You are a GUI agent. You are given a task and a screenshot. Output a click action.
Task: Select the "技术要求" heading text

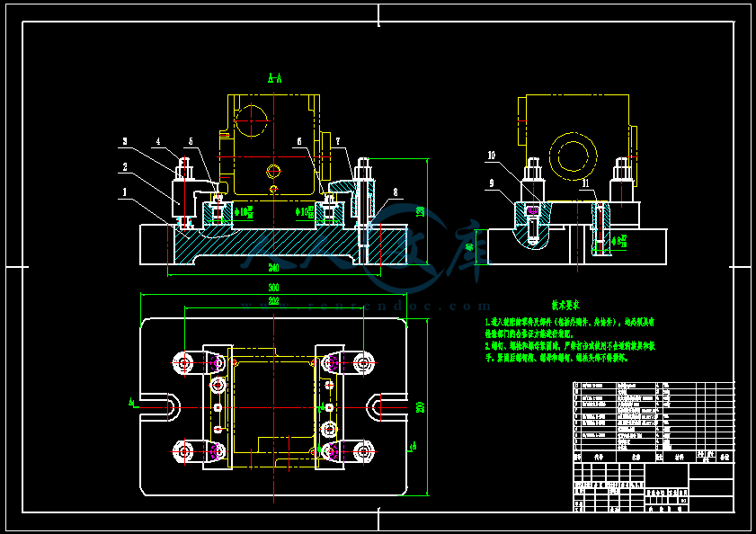click(565, 305)
